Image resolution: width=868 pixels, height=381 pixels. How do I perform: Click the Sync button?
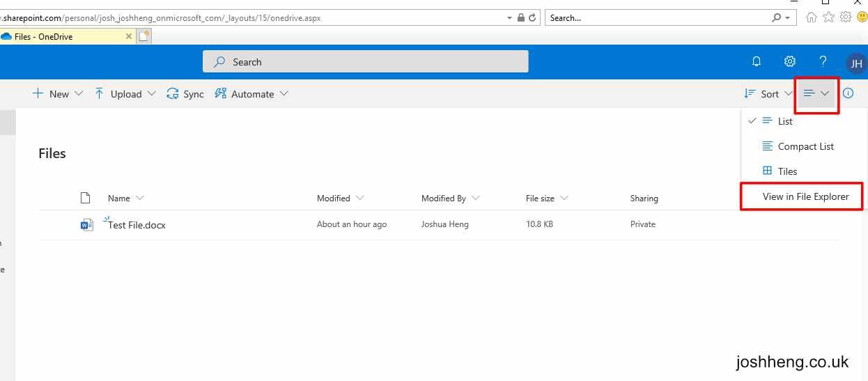pyautogui.click(x=185, y=94)
